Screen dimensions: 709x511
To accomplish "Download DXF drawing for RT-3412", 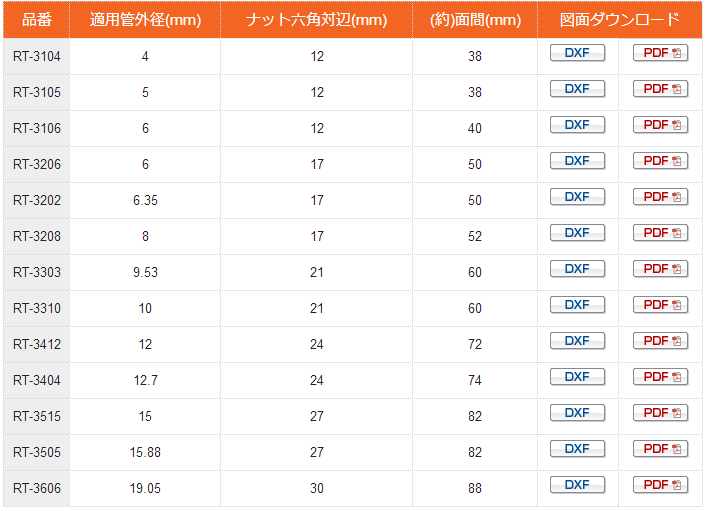I will [577, 341].
